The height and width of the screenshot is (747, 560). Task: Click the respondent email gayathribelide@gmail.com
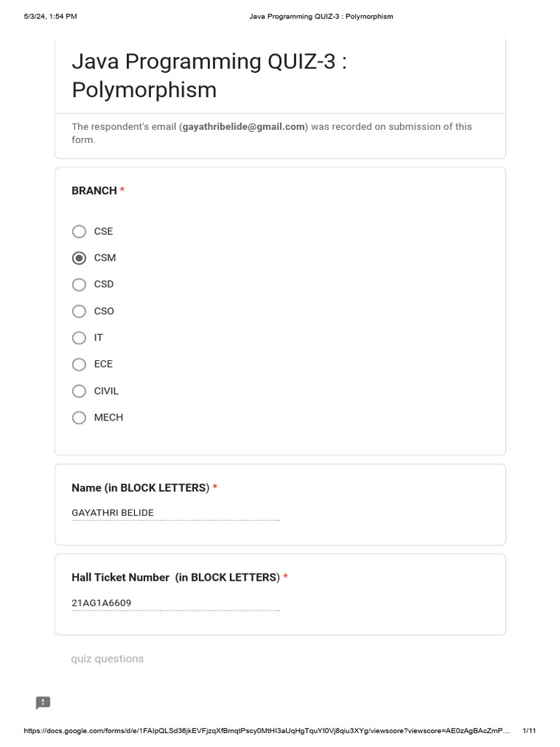pos(244,127)
